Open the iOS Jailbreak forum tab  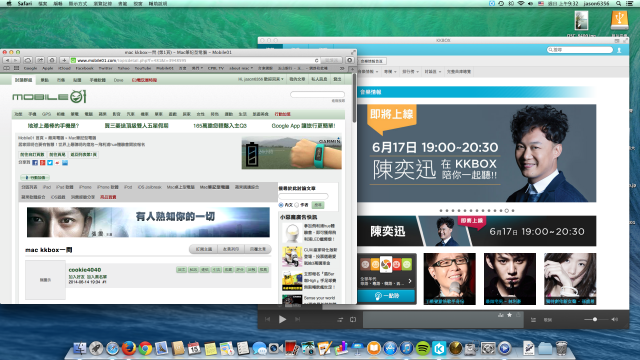pos(149,187)
